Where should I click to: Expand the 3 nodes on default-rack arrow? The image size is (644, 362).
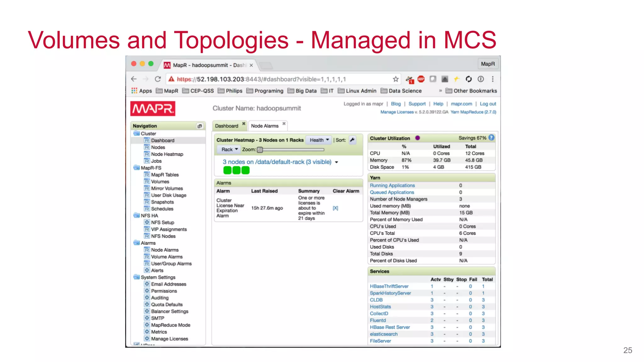click(336, 162)
